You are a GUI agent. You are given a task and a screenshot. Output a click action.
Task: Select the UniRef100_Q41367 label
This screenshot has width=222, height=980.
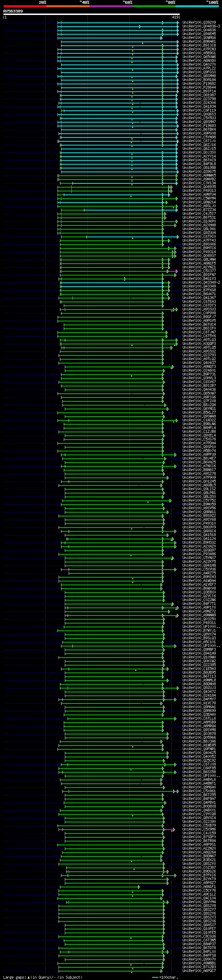click(x=199, y=298)
